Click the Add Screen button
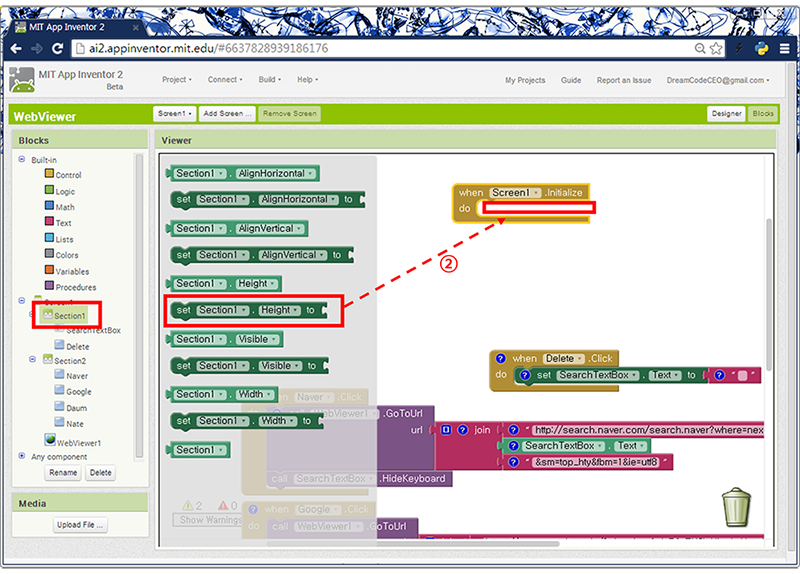Image resolution: width=800 pixels, height=574 pixels. pyautogui.click(x=227, y=113)
